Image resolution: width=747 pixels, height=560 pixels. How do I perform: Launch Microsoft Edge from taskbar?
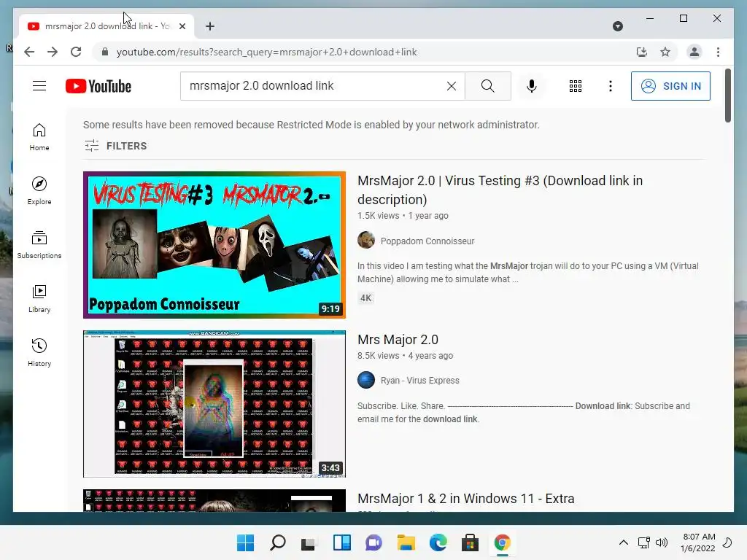[x=438, y=542]
